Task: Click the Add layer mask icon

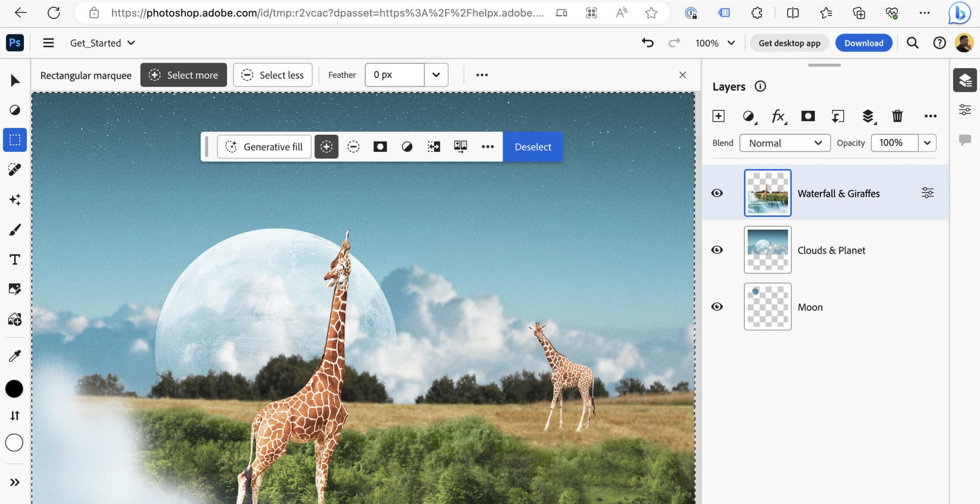Action: pos(808,116)
